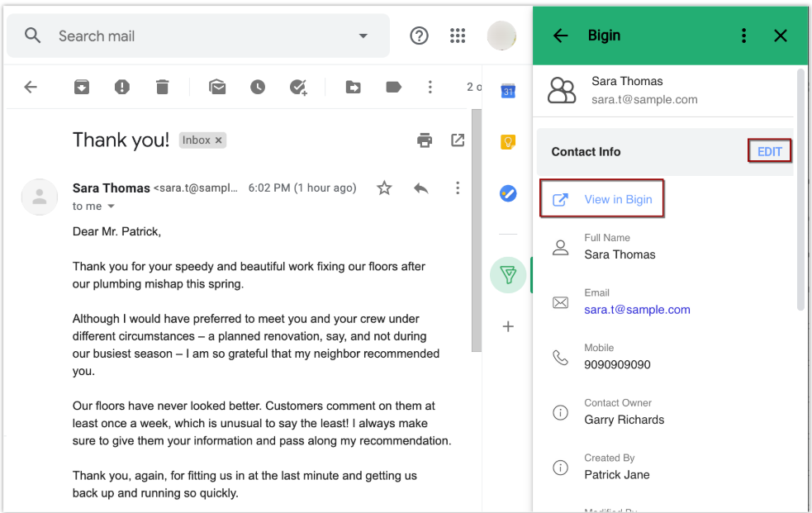Image resolution: width=812 pixels, height=513 pixels.
Task: Remove the Inbox label
Action: pyautogui.click(x=219, y=140)
